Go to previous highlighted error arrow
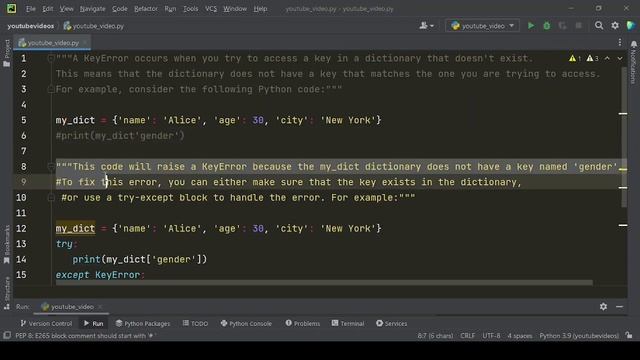Image resolution: width=640 pixels, height=360 pixels. [x=607, y=58]
